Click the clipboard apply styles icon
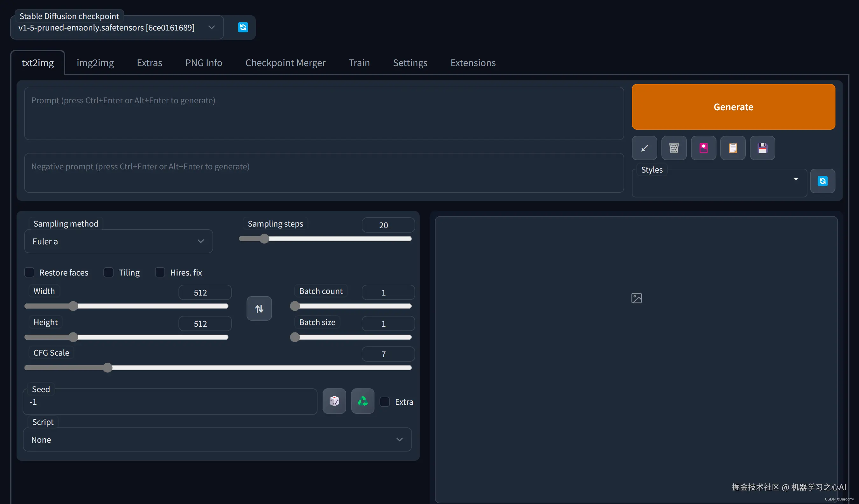This screenshot has height=504, width=859. pos(733,148)
